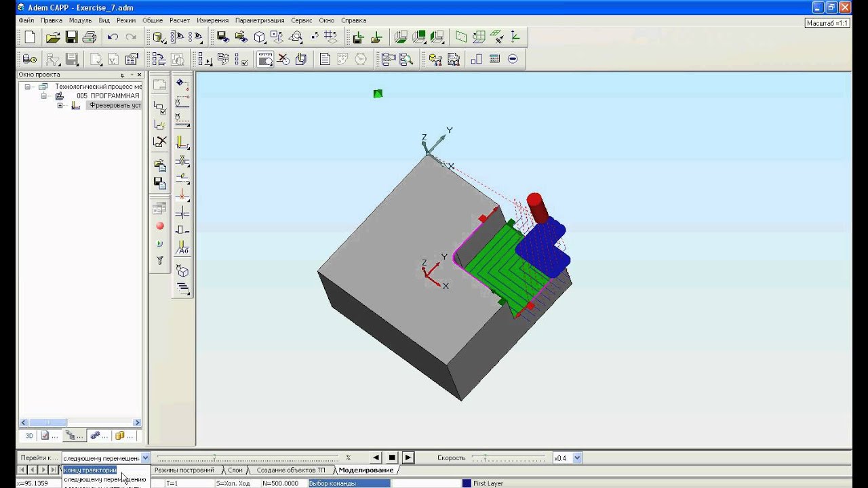Open the Параметризация menu
868x488 pixels.
click(260, 20)
